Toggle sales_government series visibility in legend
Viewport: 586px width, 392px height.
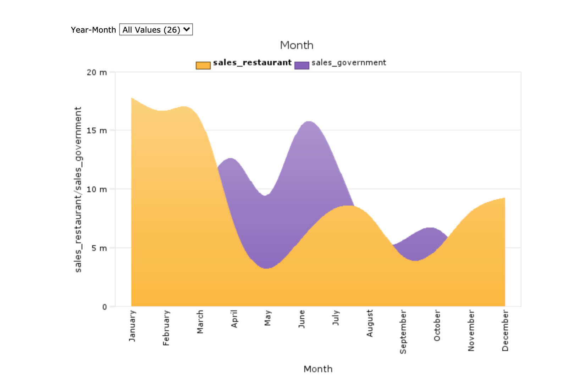tap(349, 63)
